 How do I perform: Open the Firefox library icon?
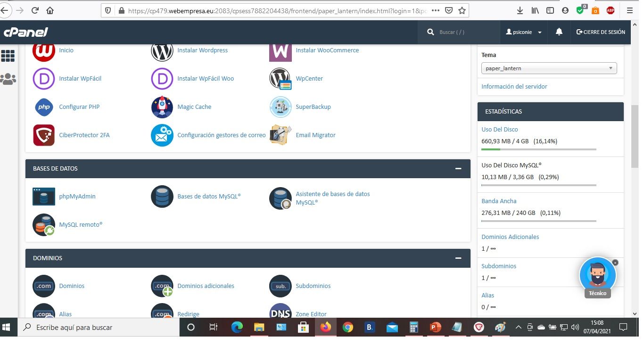tap(535, 10)
